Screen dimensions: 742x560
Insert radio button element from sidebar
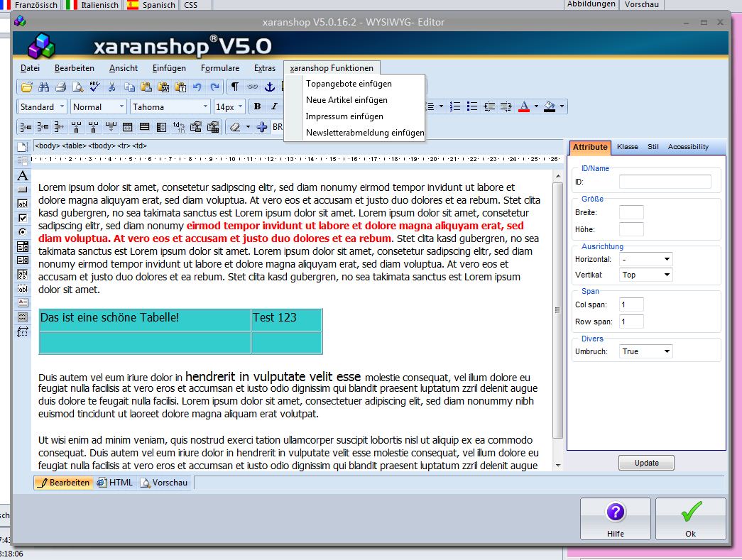click(22, 232)
